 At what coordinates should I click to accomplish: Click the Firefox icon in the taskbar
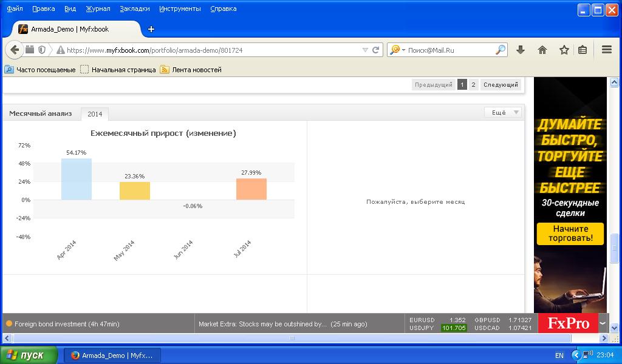[75, 356]
